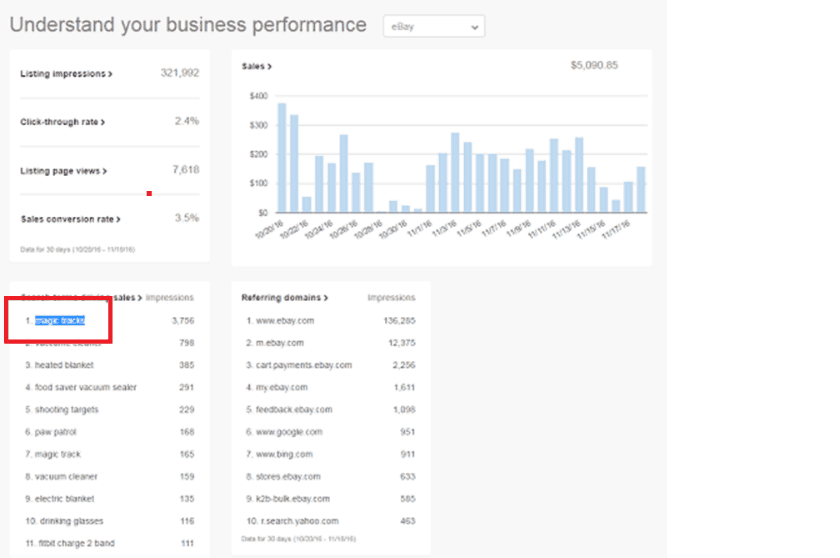Click stores.ebay.com referring domain
840x558 pixels.
pyautogui.click(x=288, y=477)
